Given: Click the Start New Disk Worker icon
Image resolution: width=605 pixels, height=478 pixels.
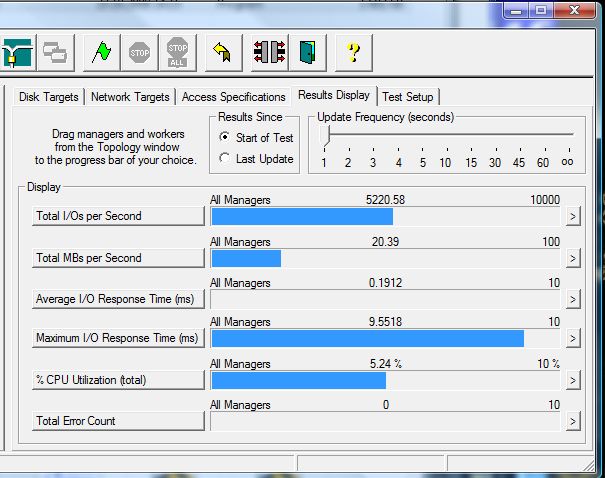Looking at the screenshot, I should [x=18, y=52].
